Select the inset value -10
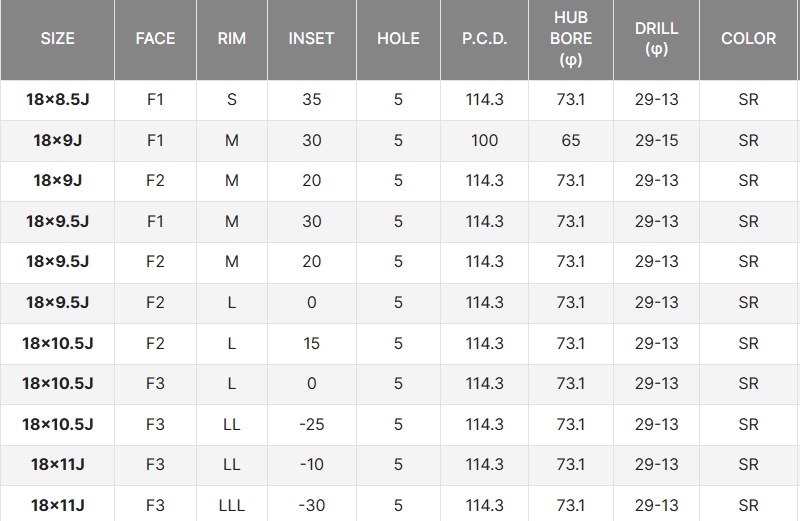 coord(311,464)
